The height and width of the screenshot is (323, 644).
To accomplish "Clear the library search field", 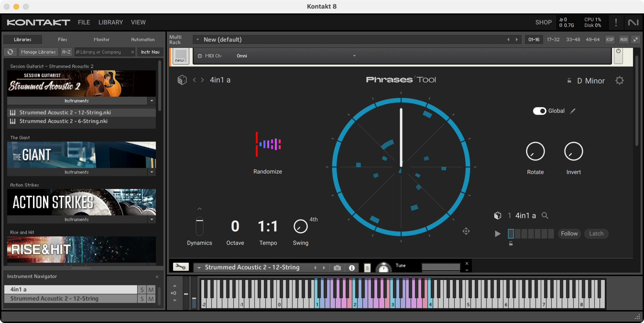I will tap(132, 52).
